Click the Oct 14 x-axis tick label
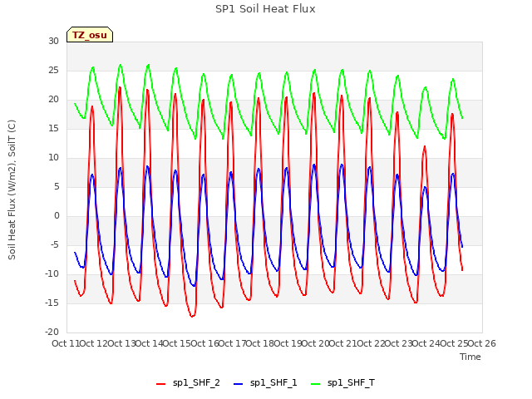Viewport: 532px width, 399px height. click(x=149, y=343)
